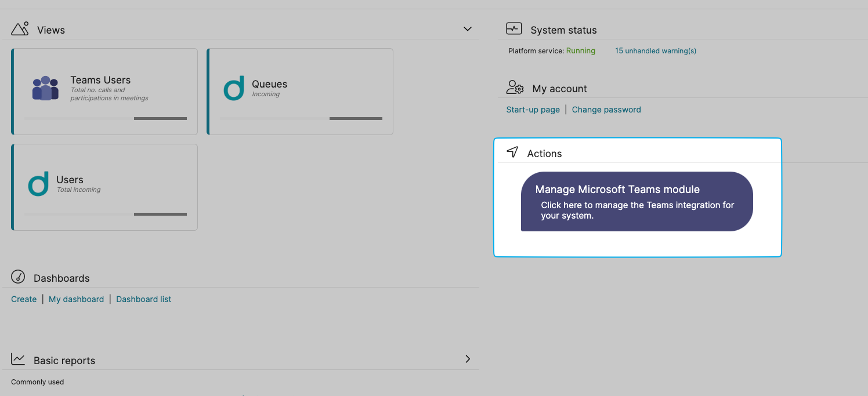Click the Users card logo icon
The height and width of the screenshot is (396, 868).
coord(38,184)
